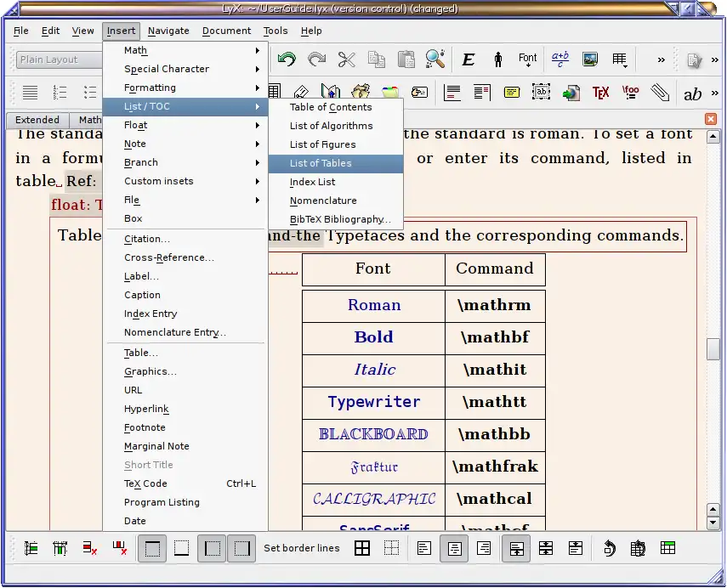Open the Font dropdown button
The image size is (727, 588).
[528, 59]
